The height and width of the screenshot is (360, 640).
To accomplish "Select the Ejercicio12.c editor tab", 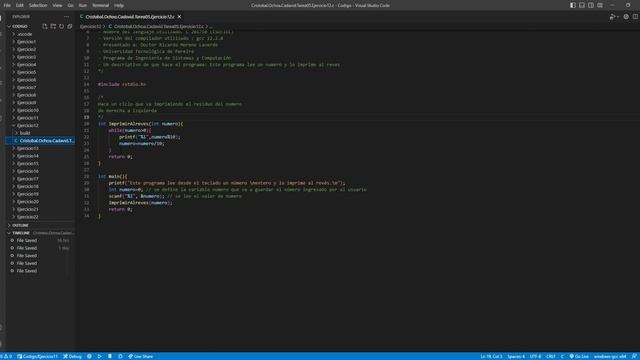I will point(130,17).
